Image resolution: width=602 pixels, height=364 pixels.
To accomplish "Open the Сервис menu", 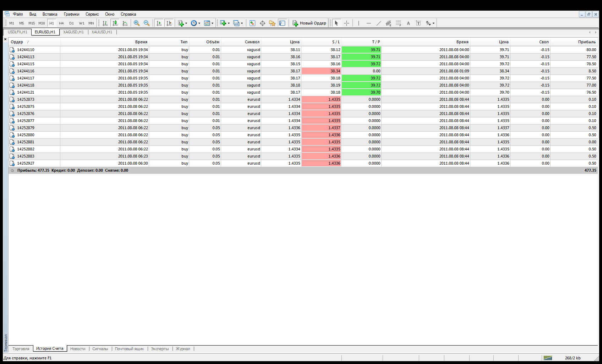I will (x=92, y=14).
